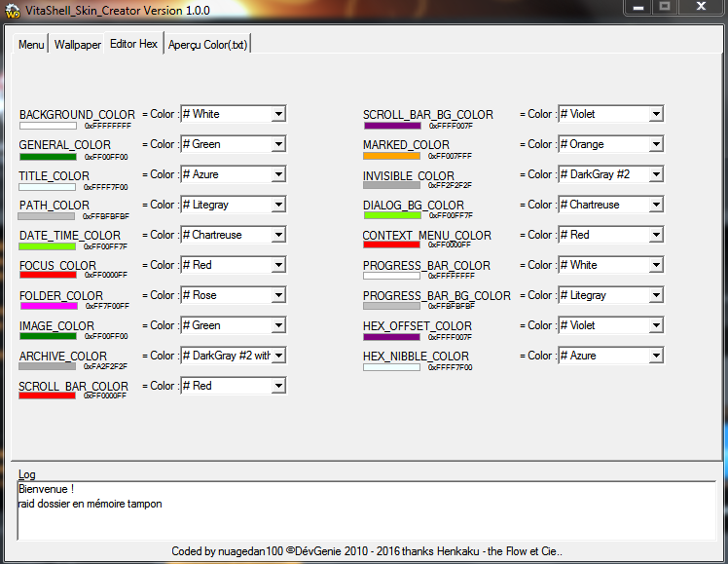The width and height of the screenshot is (728, 564).
Task: Click the 'raid dossier en mémoire tampon' log line
Action: pos(91,504)
